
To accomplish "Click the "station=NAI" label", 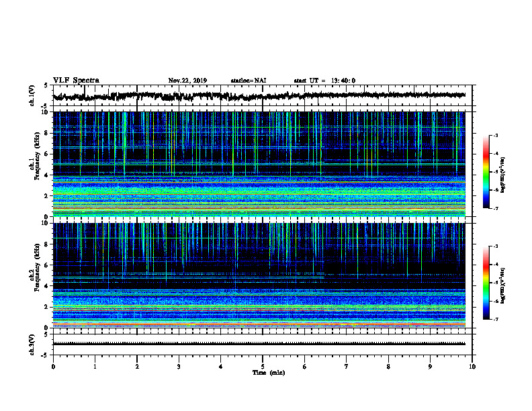I will [249, 81].
